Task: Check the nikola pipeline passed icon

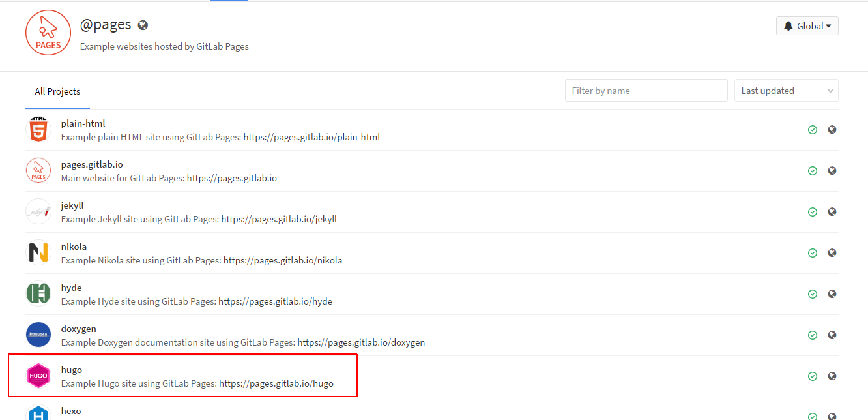Action: tap(813, 253)
